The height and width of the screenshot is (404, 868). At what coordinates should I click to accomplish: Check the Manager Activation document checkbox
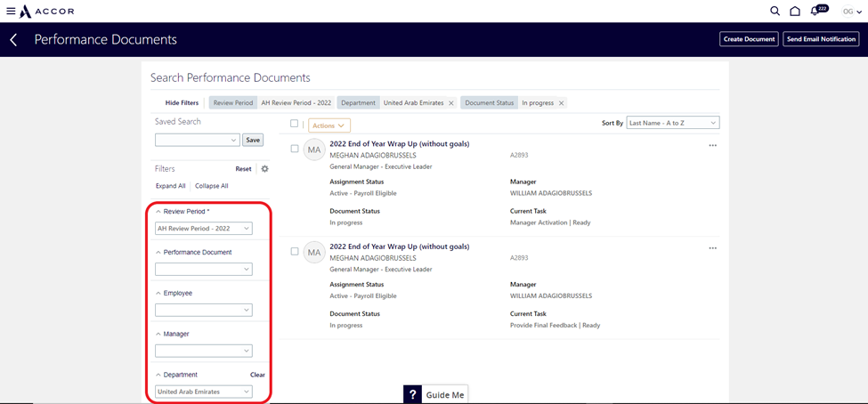click(x=295, y=149)
